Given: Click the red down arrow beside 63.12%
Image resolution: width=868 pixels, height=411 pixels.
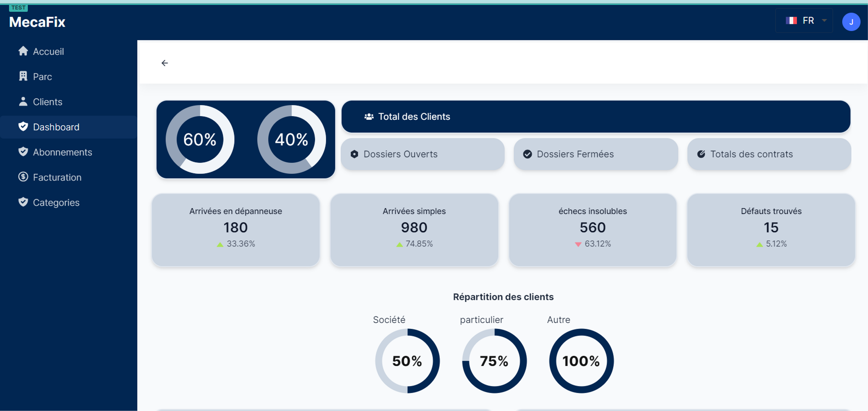Looking at the screenshot, I should pos(578,244).
